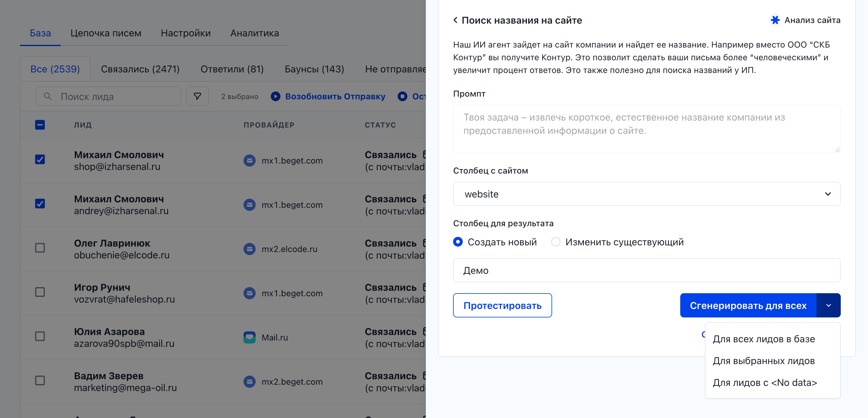This screenshot has height=418, width=868.
Task: Switch to the Цепочка писем tab
Action: point(106,33)
